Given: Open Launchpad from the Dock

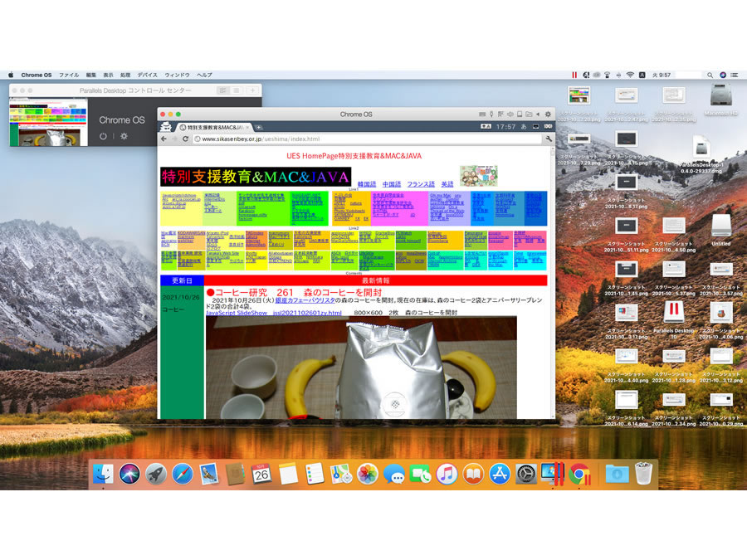Looking at the screenshot, I should 156,474.
